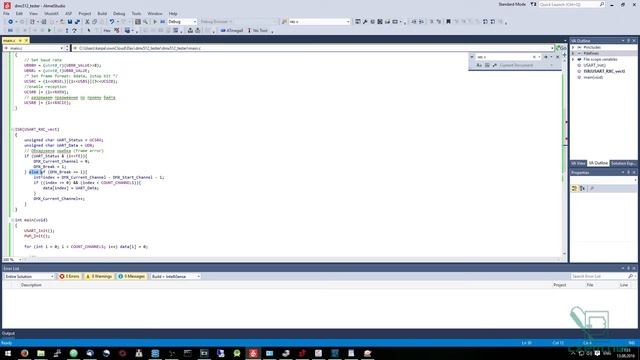
Task: Click the feedback filter icon near Standard Mode
Action: [x=533, y=4]
